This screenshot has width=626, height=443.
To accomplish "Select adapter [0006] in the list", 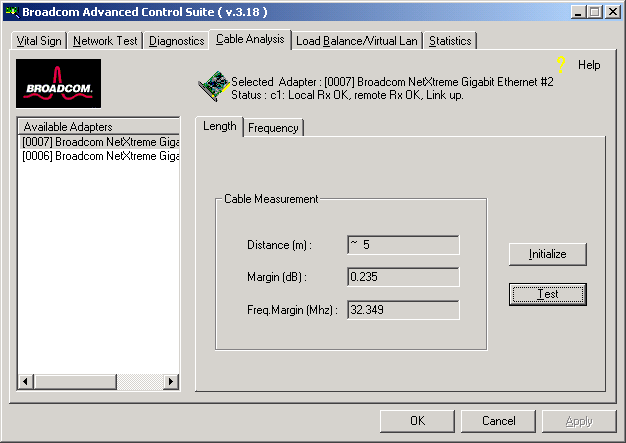I will [99, 156].
